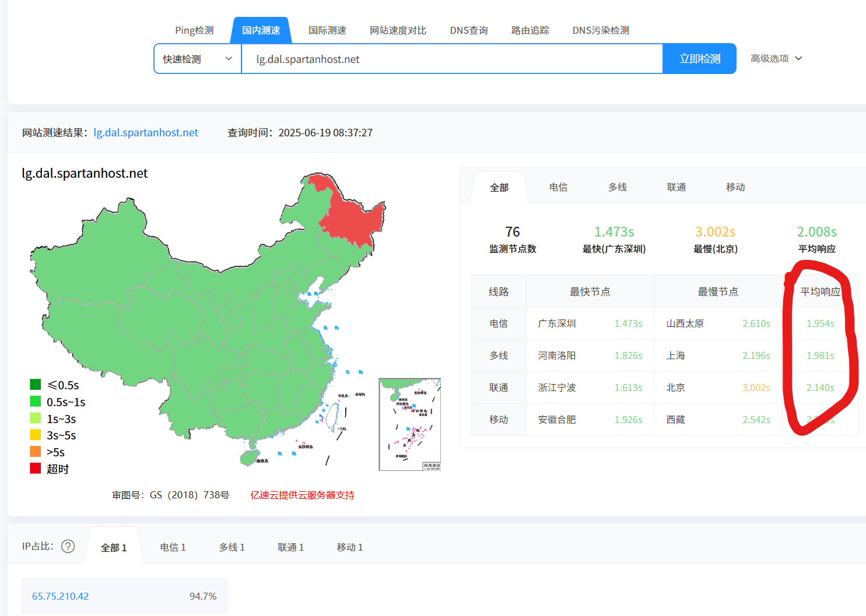Image resolution: width=866 pixels, height=616 pixels.
Task: Go to 路由追踪 tab
Action: click(x=530, y=30)
